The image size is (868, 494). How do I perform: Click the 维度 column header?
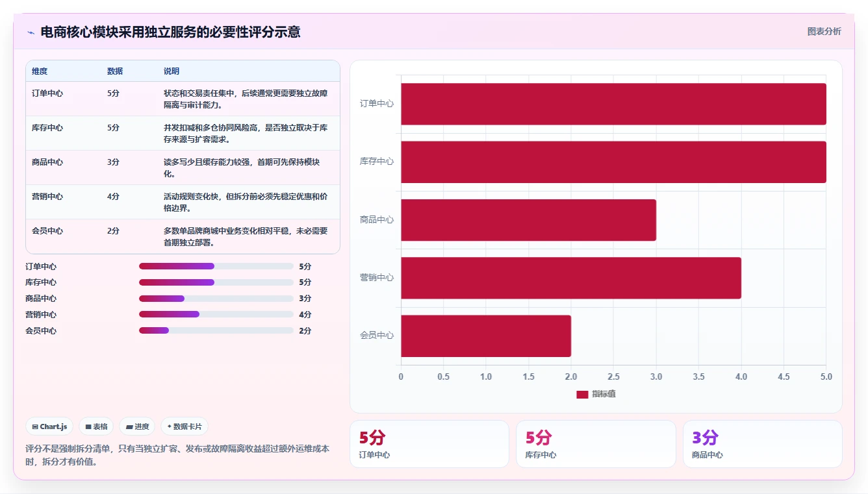(40, 71)
